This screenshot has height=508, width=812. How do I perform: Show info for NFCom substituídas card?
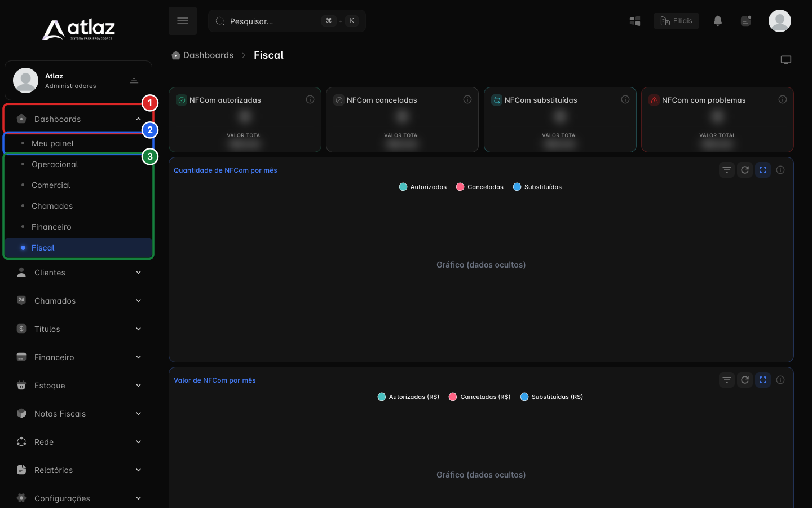625,99
